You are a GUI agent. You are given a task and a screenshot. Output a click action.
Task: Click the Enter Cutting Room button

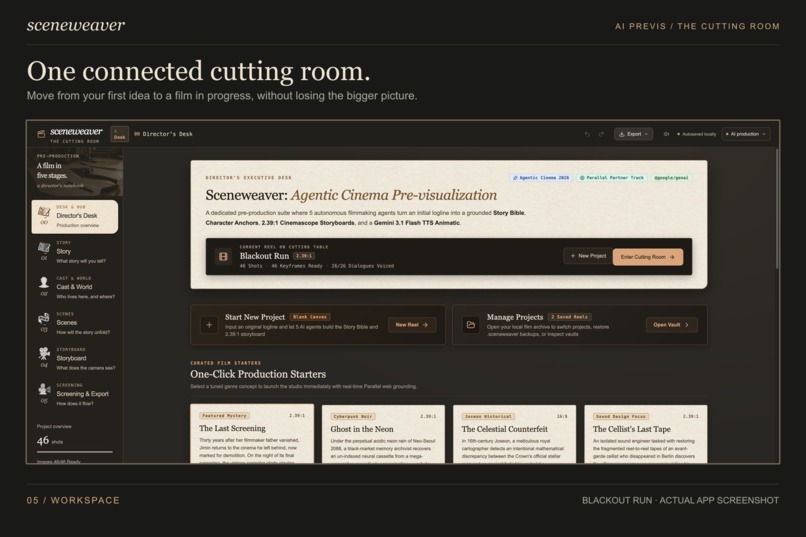[x=648, y=257]
